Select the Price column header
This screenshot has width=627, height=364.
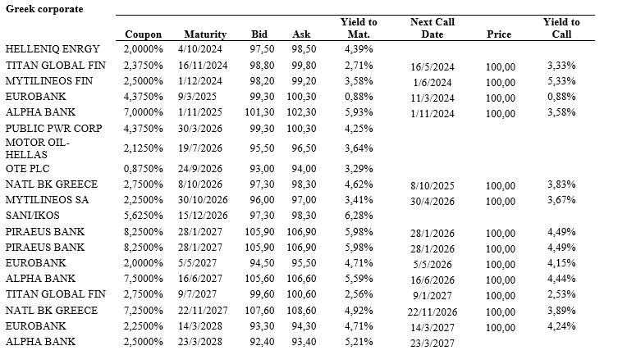tap(499, 34)
